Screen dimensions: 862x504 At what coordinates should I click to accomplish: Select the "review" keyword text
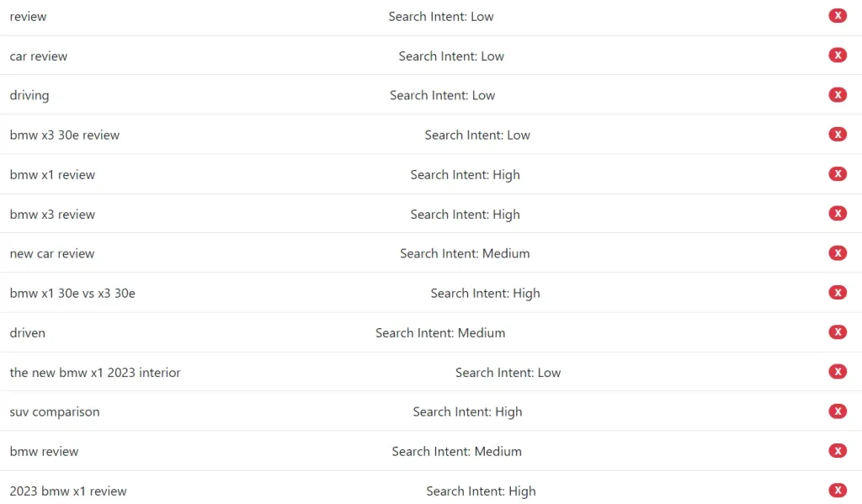pyautogui.click(x=28, y=15)
